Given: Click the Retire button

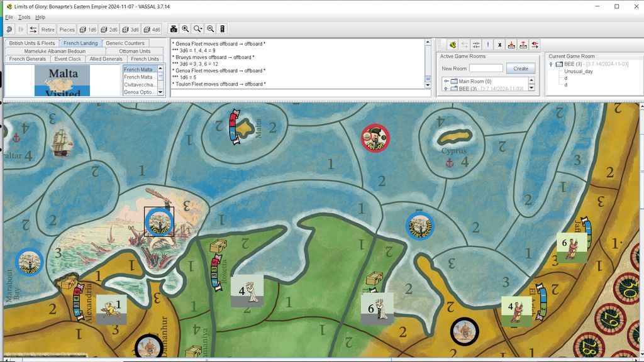Looking at the screenshot, I should (x=48, y=29).
